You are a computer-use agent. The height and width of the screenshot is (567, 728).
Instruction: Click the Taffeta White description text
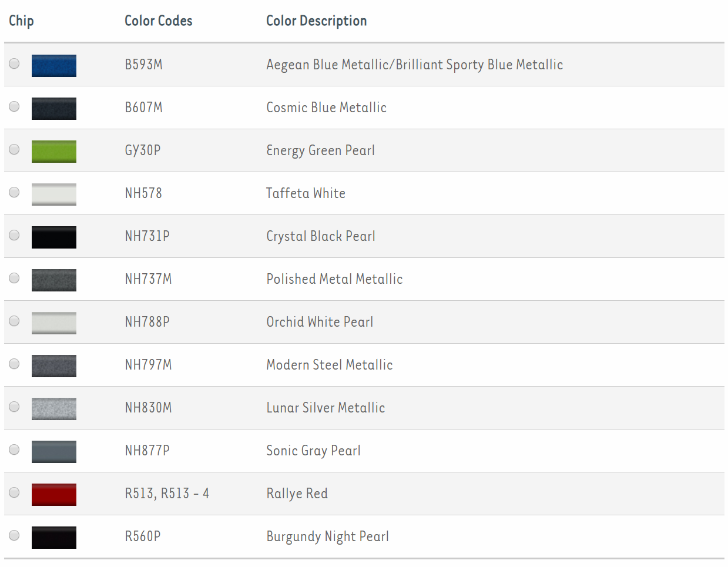[306, 193]
